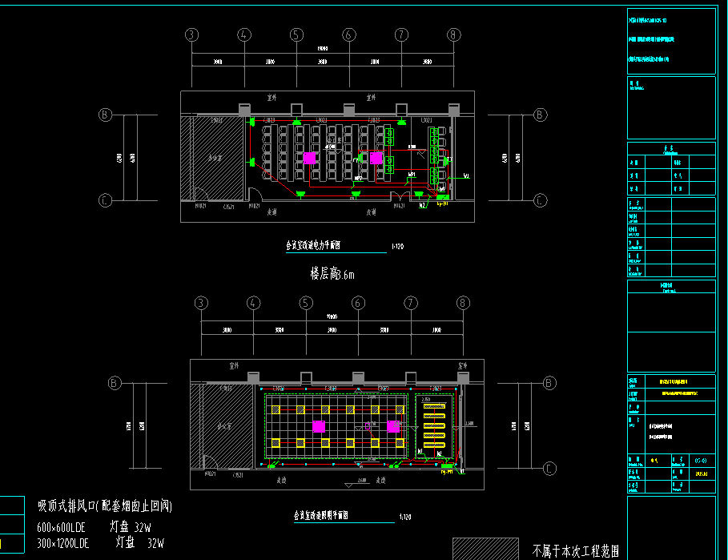Select left axis bubble B of the power plan
The width and height of the screenshot is (728, 560).
[x=106, y=115]
